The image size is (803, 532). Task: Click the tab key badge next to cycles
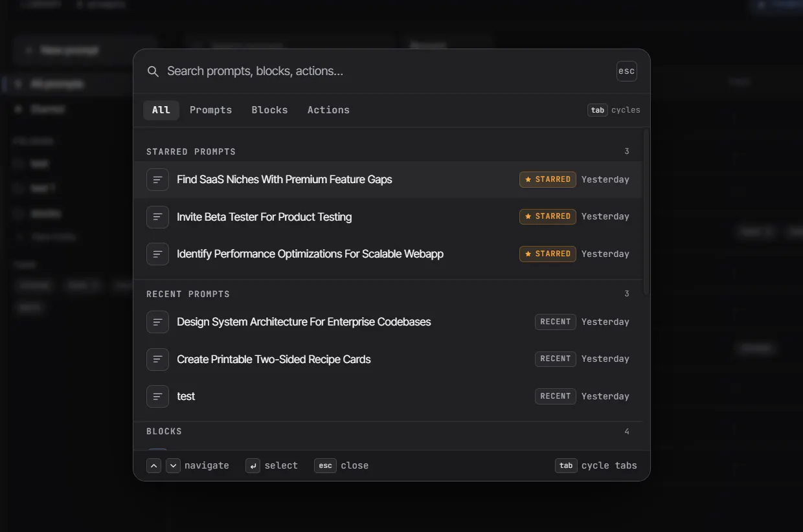[x=598, y=110]
